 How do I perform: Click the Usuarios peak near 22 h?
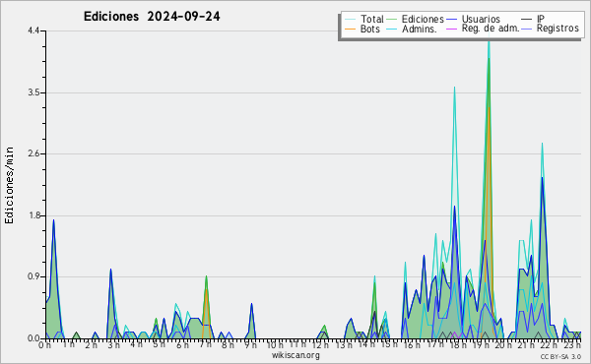tap(542, 178)
